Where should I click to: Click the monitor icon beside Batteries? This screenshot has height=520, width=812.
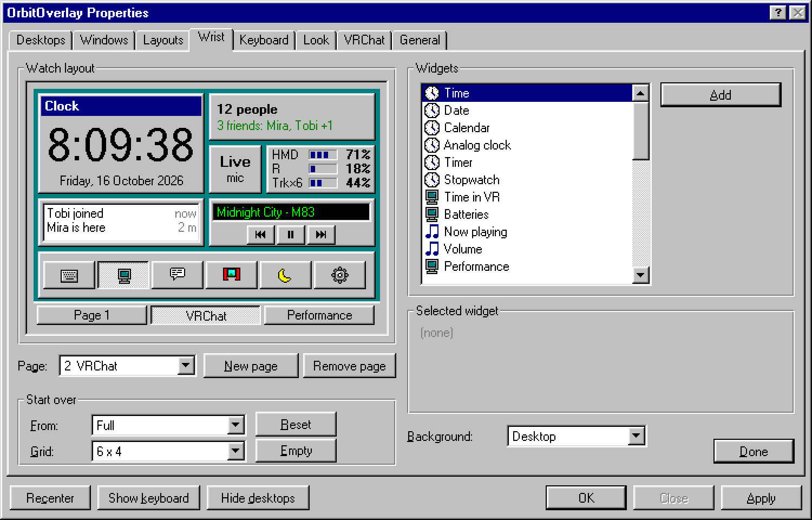point(432,214)
